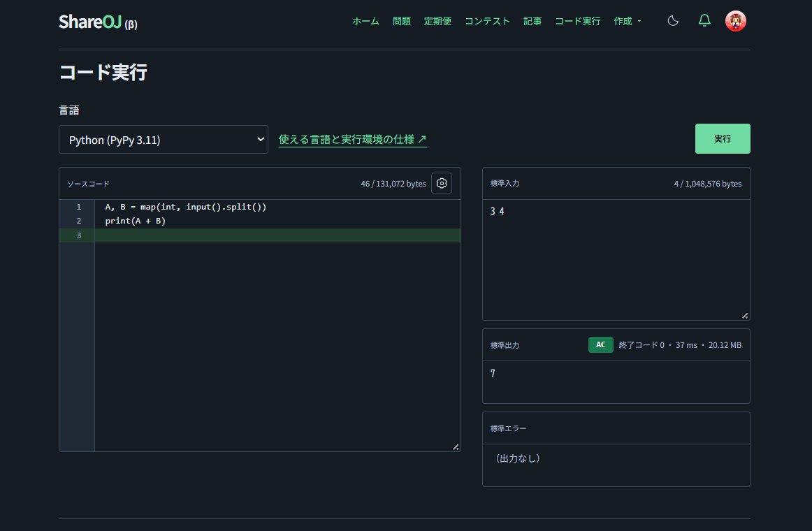The width and height of the screenshot is (812, 531).
Task: Open notifications via the bell icon
Action: (x=704, y=21)
